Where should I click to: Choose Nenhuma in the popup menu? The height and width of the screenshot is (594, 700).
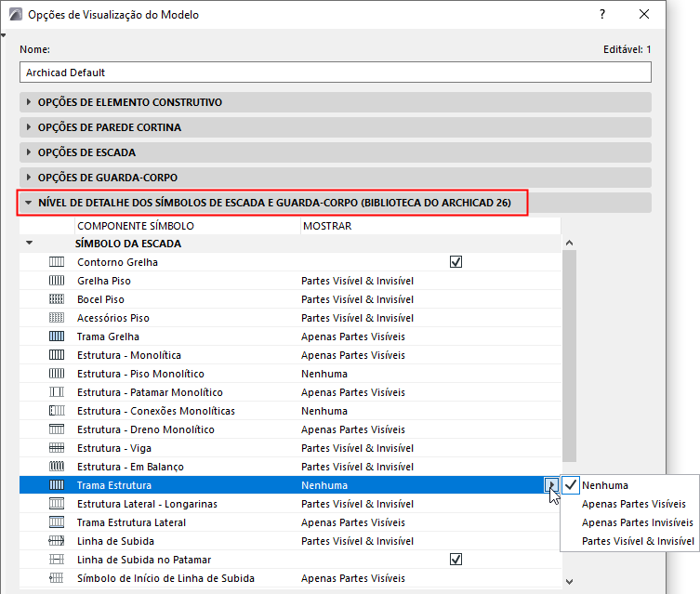[x=605, y=485]
